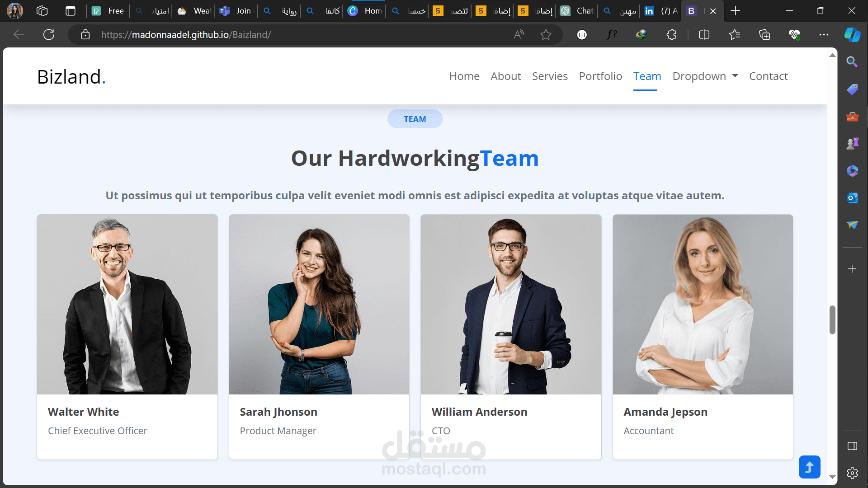Click Walter White's photo card
This screenshot has height=488, width=868.
pos(127,304)
